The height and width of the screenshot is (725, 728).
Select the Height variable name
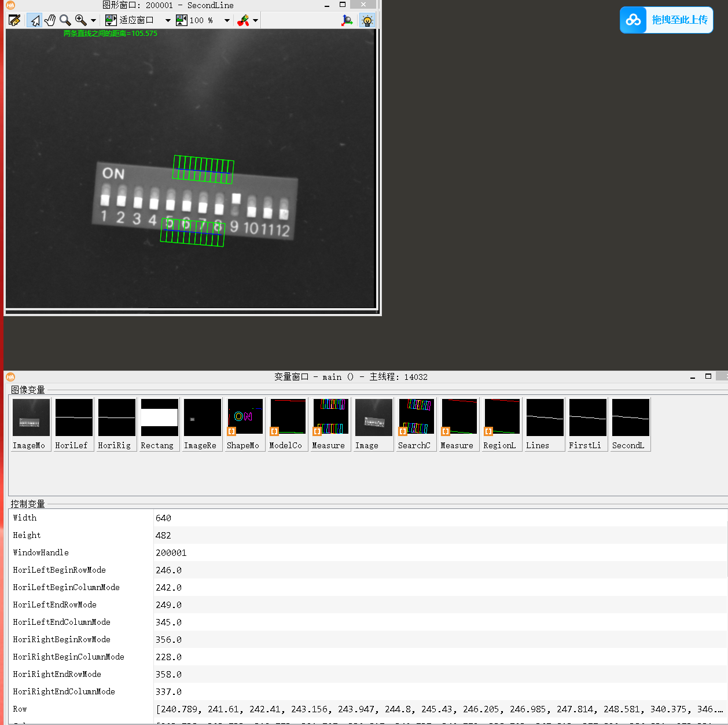coord(27,535)
